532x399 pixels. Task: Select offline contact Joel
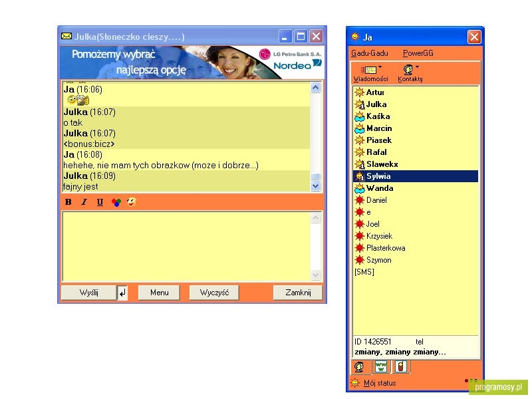pyautogui.click(x=416, y=224)
